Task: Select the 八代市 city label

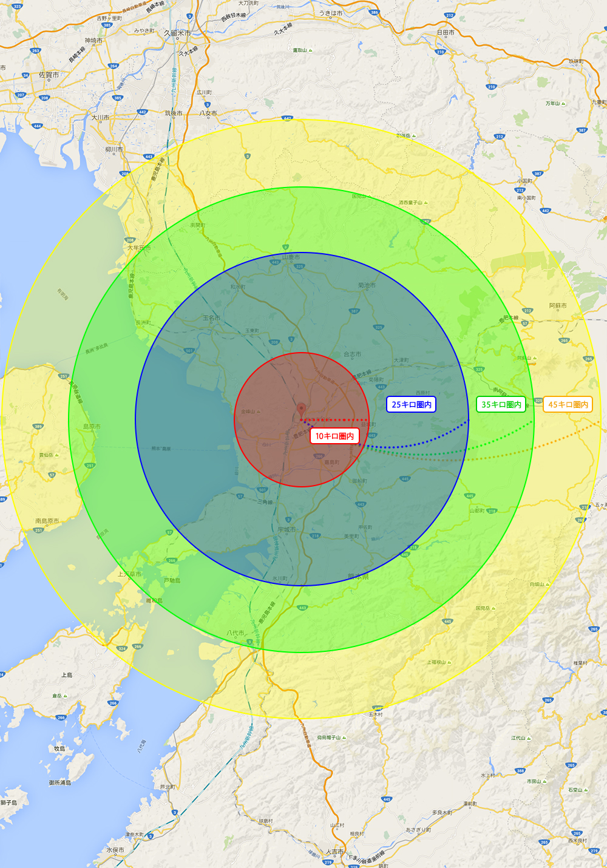Action: coord(236,632)
